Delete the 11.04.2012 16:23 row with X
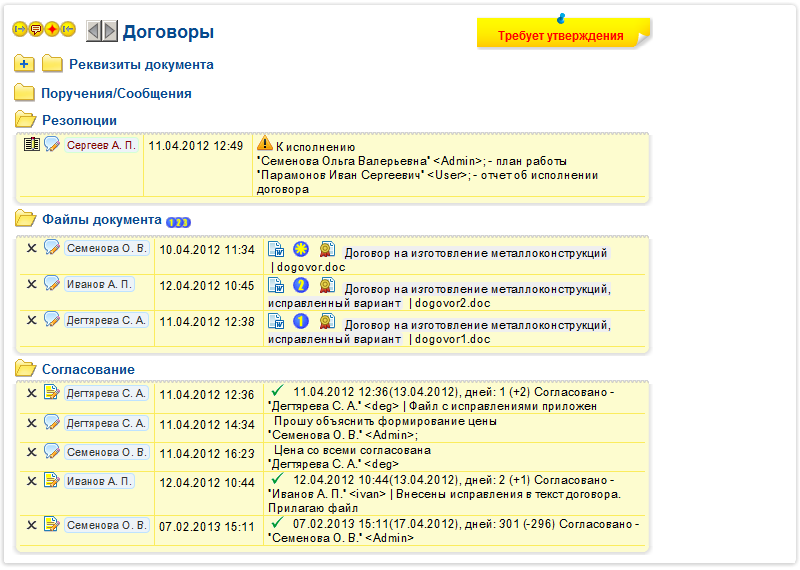The height and width of the screenshot is (570, 800). click(32, 452)
